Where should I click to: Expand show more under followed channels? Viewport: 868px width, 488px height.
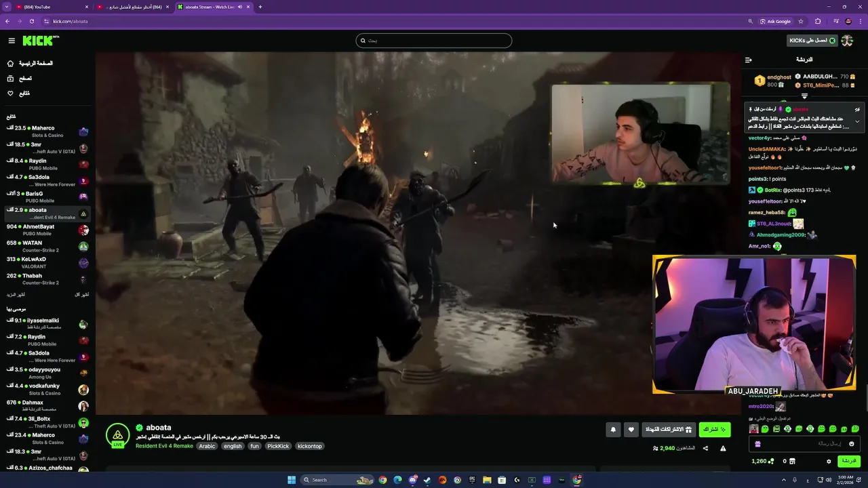pyautogui.click(x=16, y=295)
